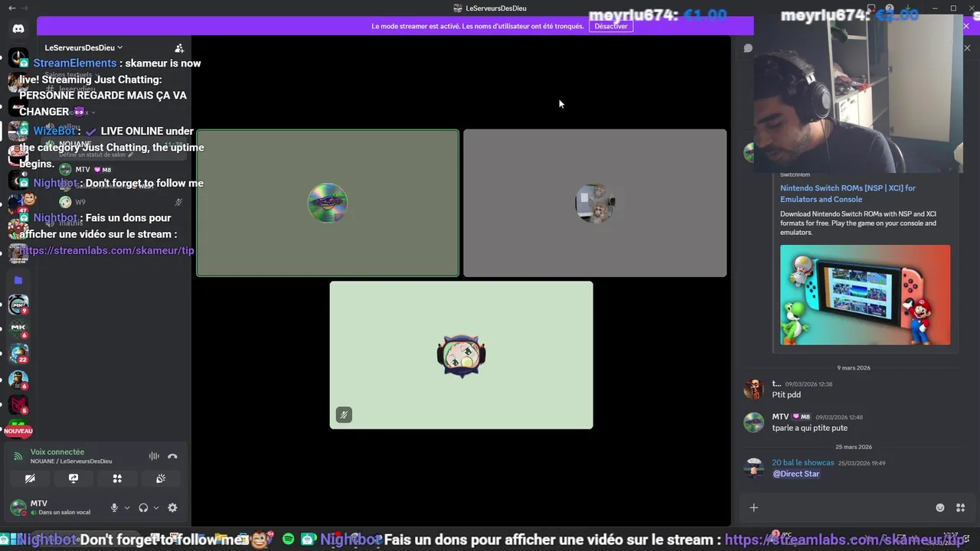This screenshot has height=551, width=980.
Task: Open server with red badge 9
Action: (18, 305)
